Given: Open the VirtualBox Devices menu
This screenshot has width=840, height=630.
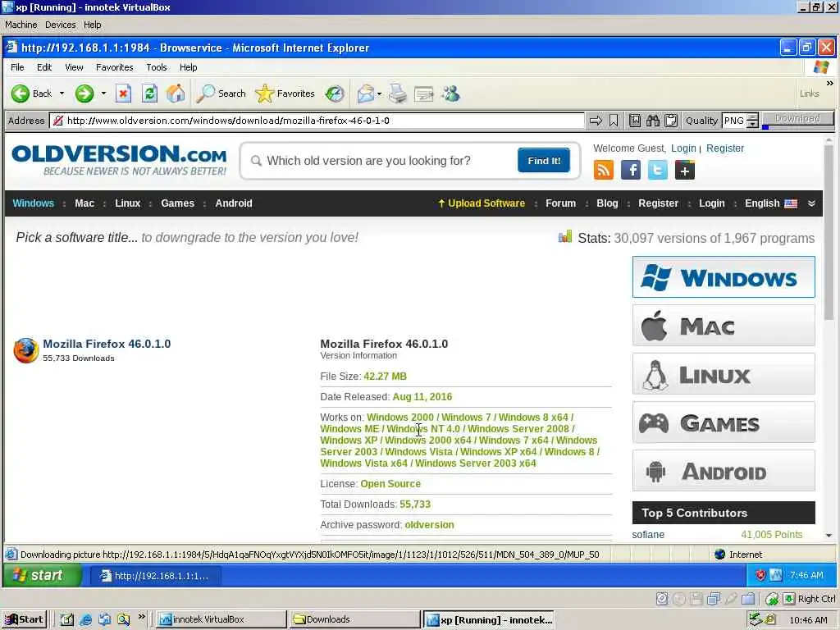Looking at the screenshot, I should pyautogui.click(x=61, y=25).
